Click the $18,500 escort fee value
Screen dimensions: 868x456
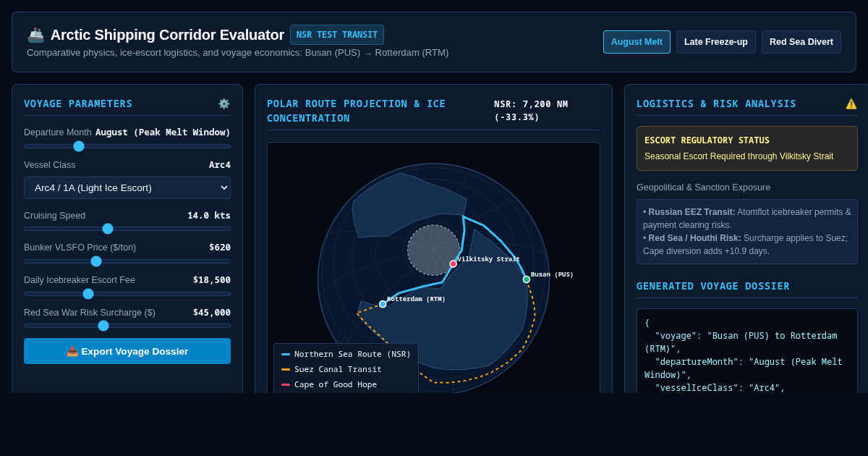(212, 280)
